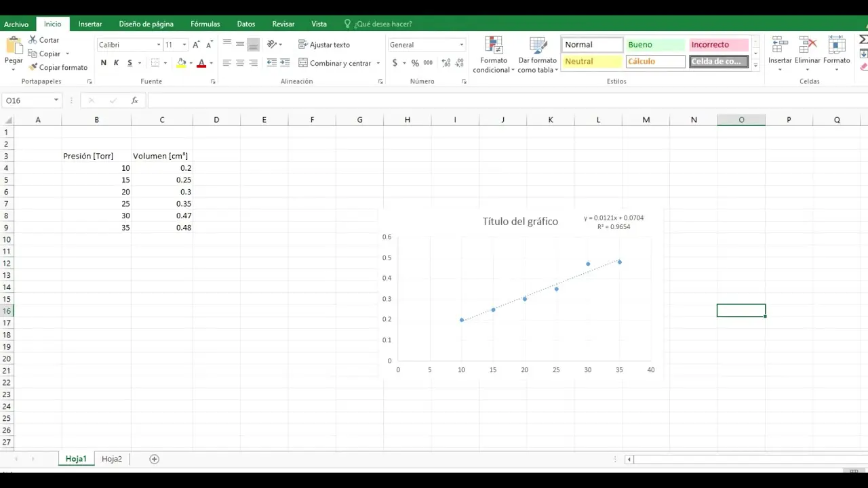Open the Fórmulas ribbon tab
This screenshot has height=488, width=868.
click(x=205, y=24)
